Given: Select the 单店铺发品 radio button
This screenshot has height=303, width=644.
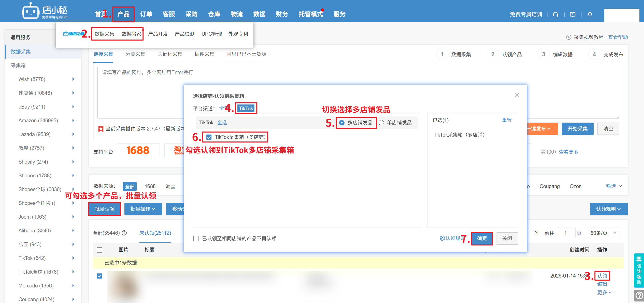Looking at the screenshot, I should pos(381,123).
